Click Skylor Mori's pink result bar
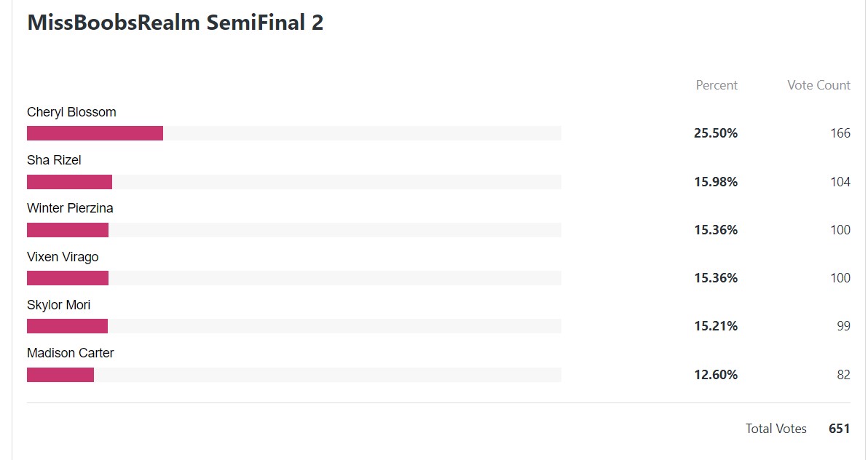 point(67,326)
